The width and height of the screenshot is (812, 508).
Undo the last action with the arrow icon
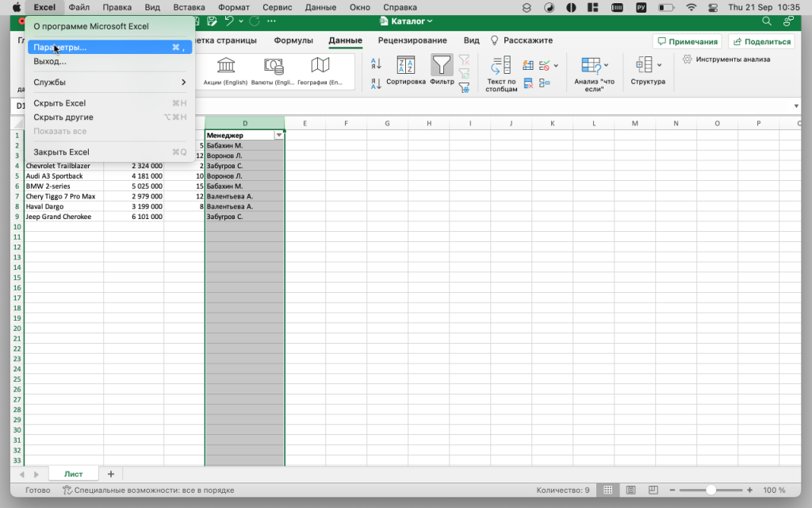[229, 21]
